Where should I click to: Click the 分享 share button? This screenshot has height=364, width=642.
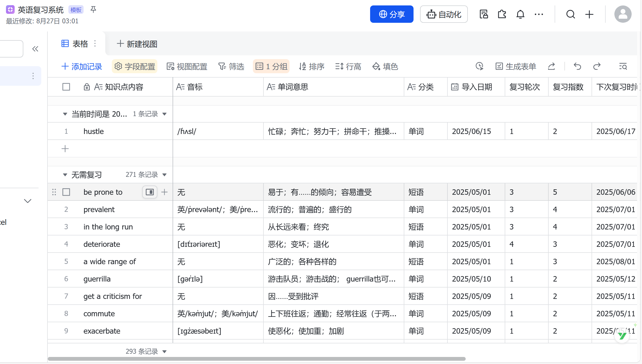tap(392, 14)
